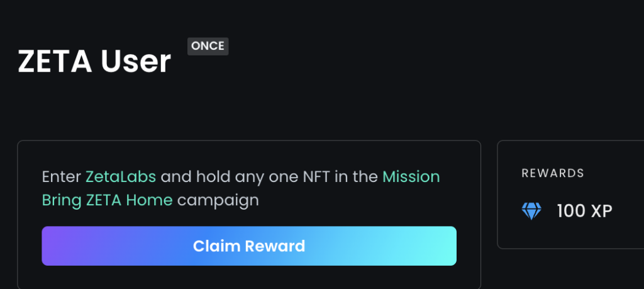Image resolution: width=644 pixels, height=289 pixels.
Task: Select the ONCE badge beside title
Action: (x=208, y=46)
